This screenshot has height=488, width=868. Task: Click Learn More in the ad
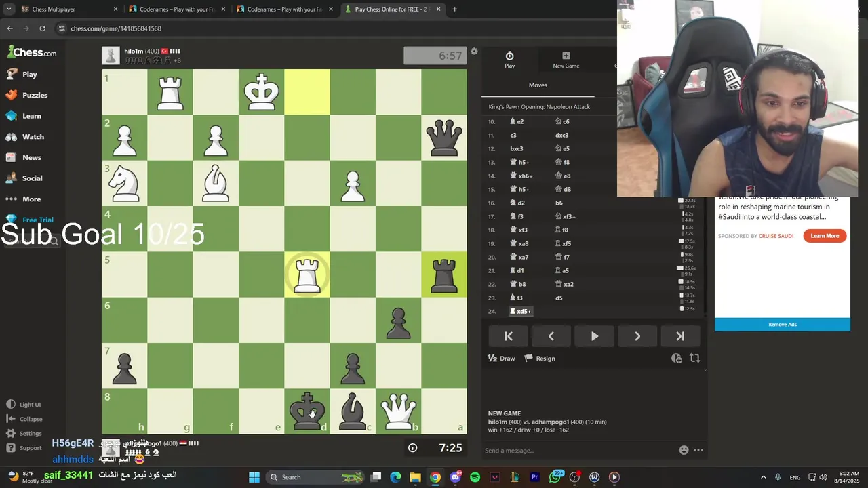[x=825, y=236]
